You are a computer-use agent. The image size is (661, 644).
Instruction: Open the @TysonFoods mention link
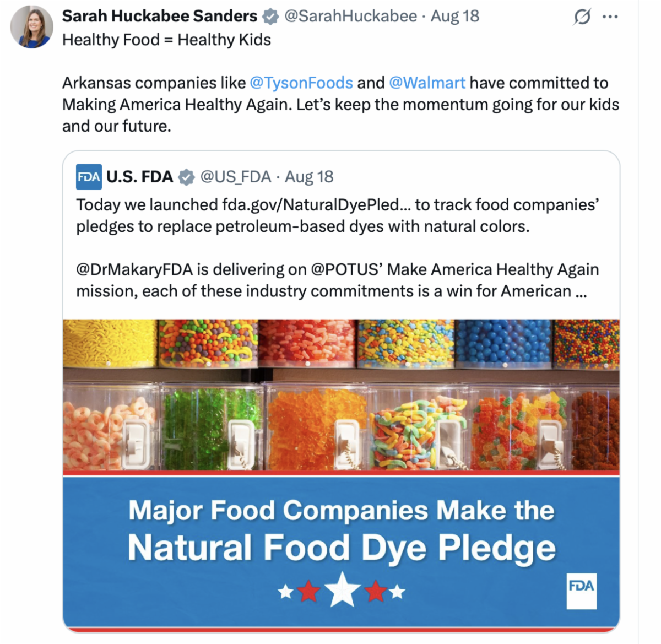[301, 83]
